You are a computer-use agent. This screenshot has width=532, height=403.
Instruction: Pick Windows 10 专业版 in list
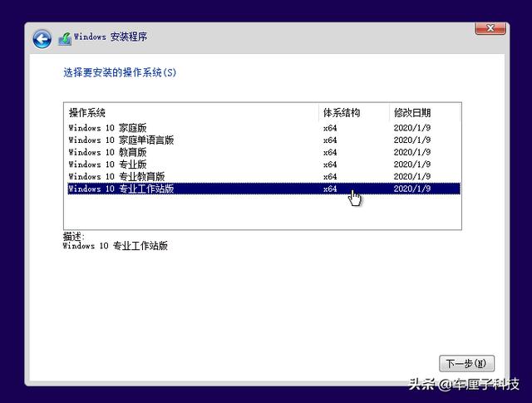pos(264,165)
